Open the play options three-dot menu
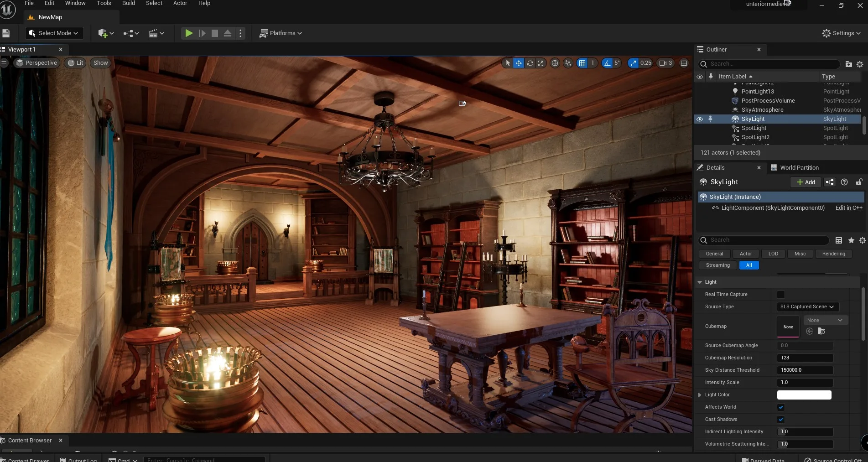The height and width of the screenshot is (462, 868). pos(240,33)
